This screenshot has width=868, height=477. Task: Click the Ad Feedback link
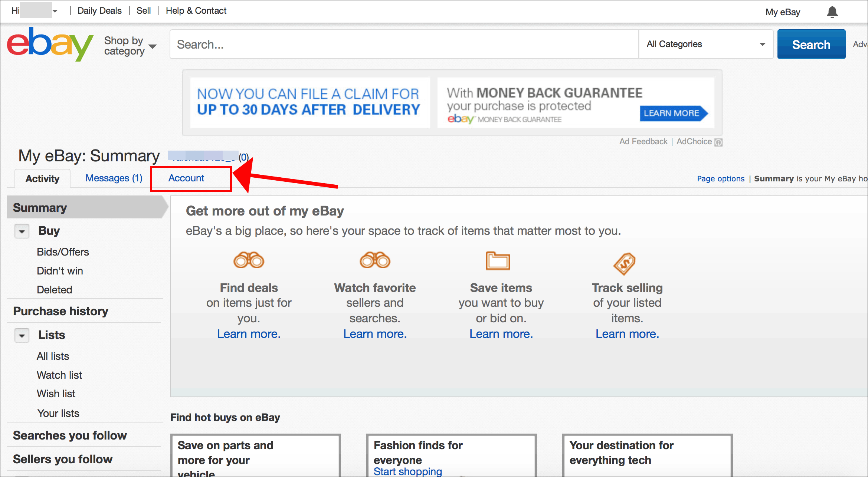coord(643,142)
